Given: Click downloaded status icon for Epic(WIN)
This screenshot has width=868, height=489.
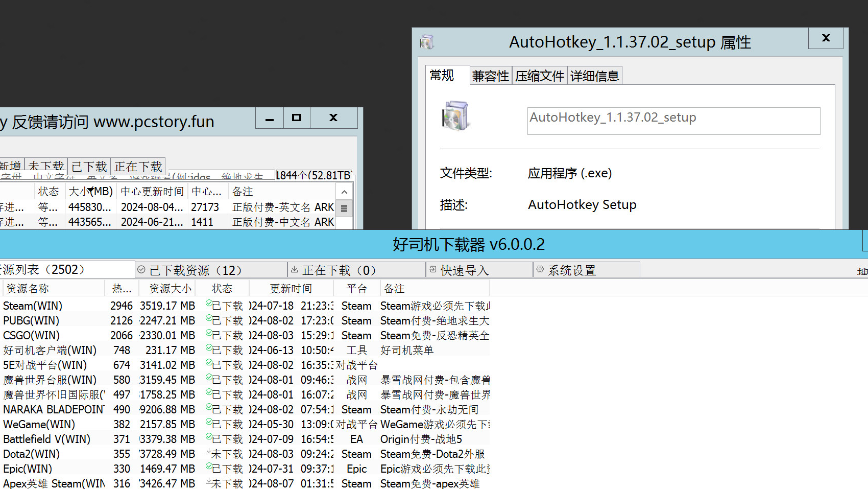Looking at the screenshot, I should coord(209,467).
